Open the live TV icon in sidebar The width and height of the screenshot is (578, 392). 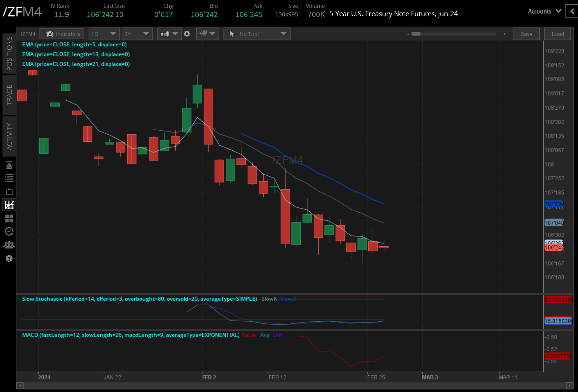click(x=9, y=190)
